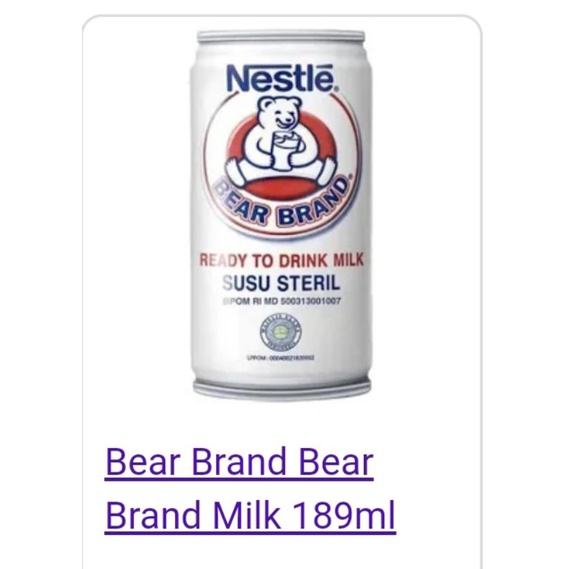The width and height of the screenshot is (569, 569).
Task: Click the SUSU STERIL label
Action: click(281, 283)
